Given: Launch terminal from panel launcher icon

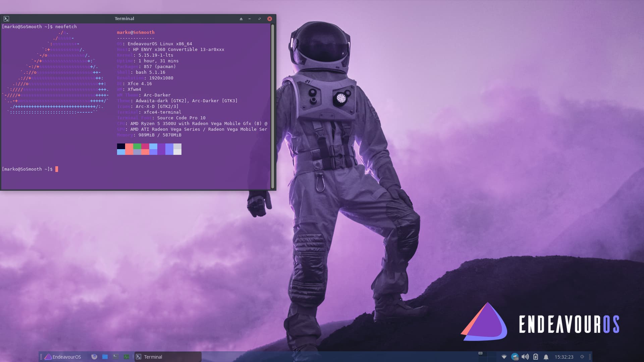Looking at the screenshot, I should [116, 357].
